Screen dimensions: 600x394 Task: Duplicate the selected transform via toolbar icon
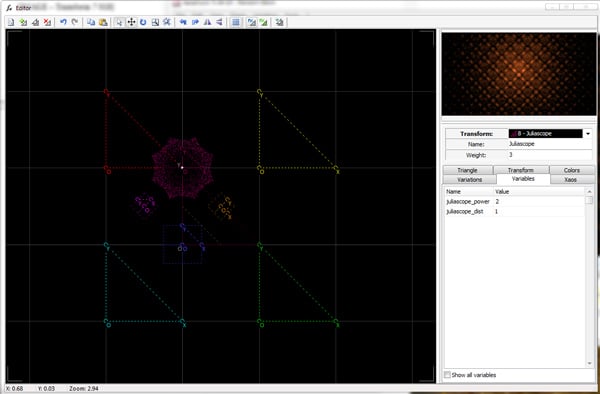click(35, 22)
